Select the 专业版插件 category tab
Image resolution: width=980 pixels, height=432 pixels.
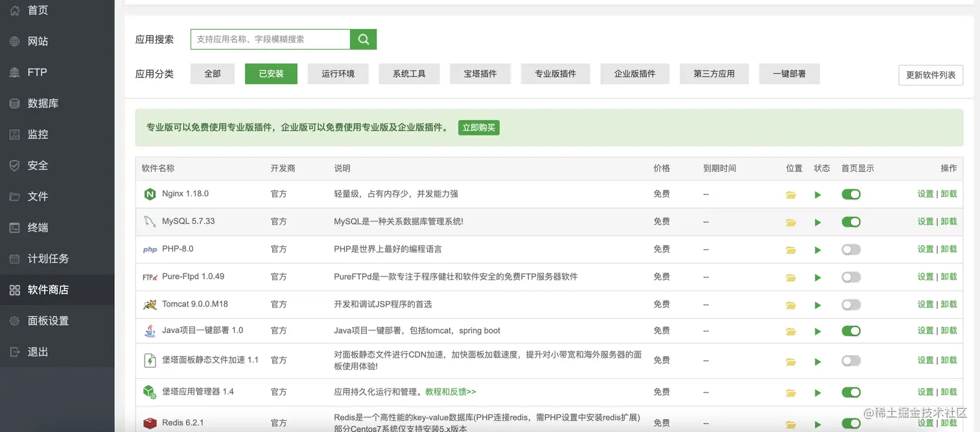[555, 74]
